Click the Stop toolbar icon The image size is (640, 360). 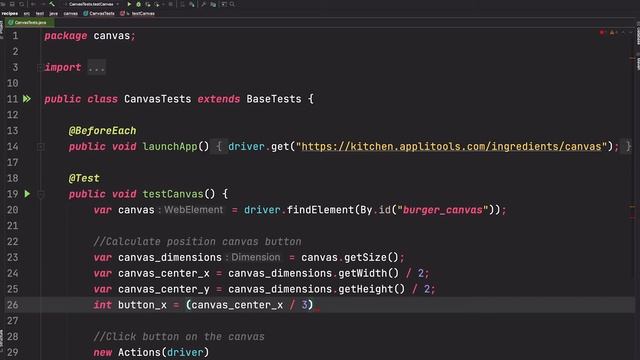171,4
